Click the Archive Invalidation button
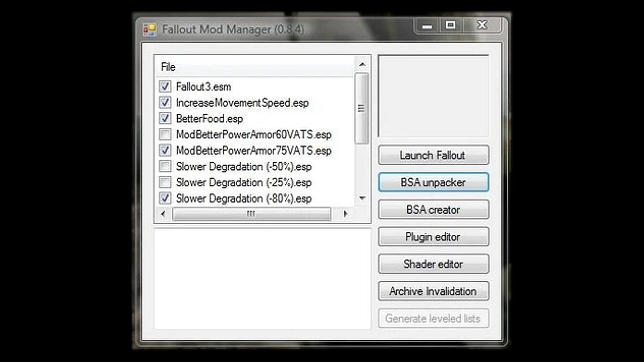The image size is (644, 362). (433, 291)
